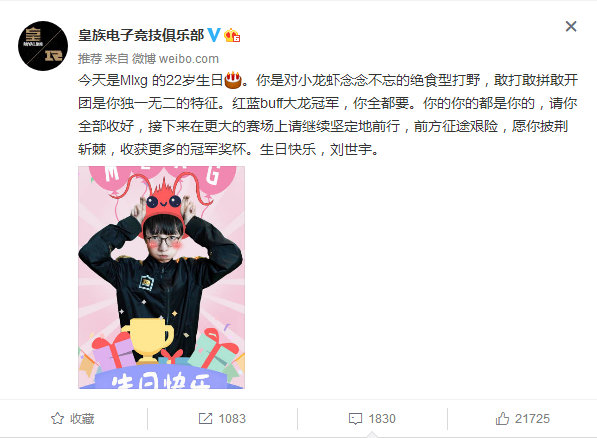This screenshot has height=438, width=597.
Task: Select the 推荐 label under username
Action: [x=90, y=59]
